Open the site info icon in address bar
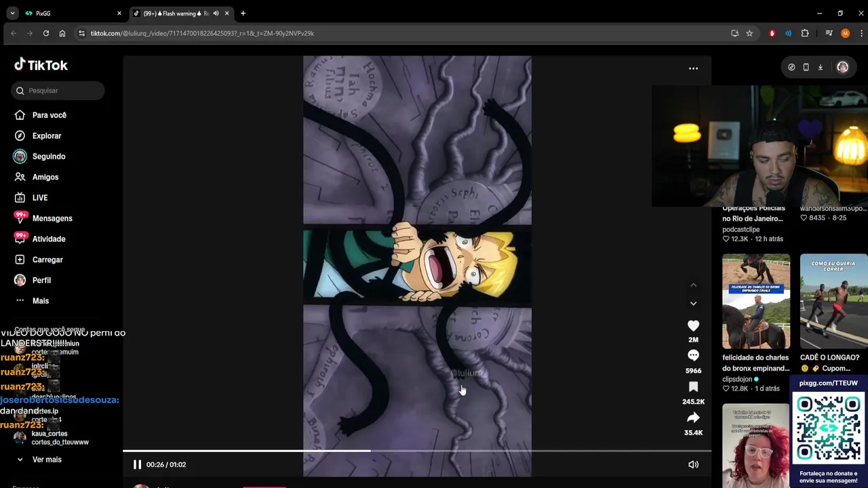Image resolution: width=868 pixels, height=488 pixels. point(81,33)
